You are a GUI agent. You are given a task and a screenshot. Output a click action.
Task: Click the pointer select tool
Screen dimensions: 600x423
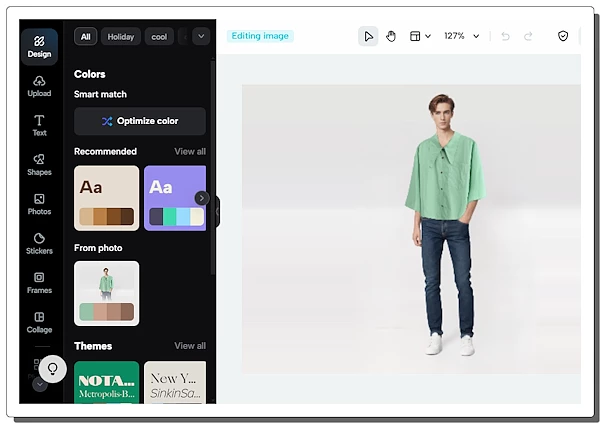(x=369, y=36)
